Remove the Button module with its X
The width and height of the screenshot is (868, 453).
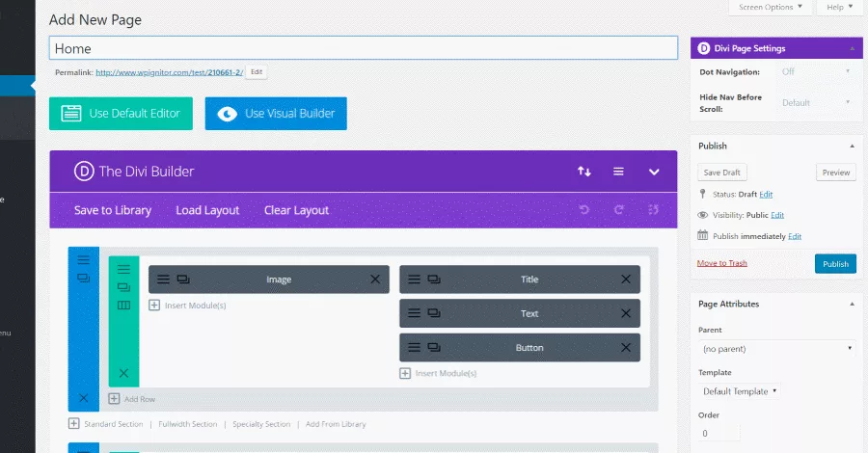(x=626, y=348)
